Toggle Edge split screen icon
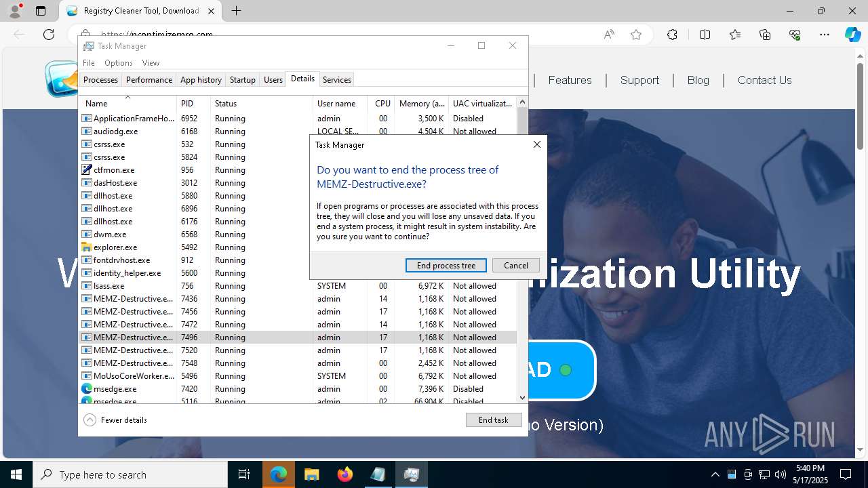868x488 pixels. tap(705, 35)
